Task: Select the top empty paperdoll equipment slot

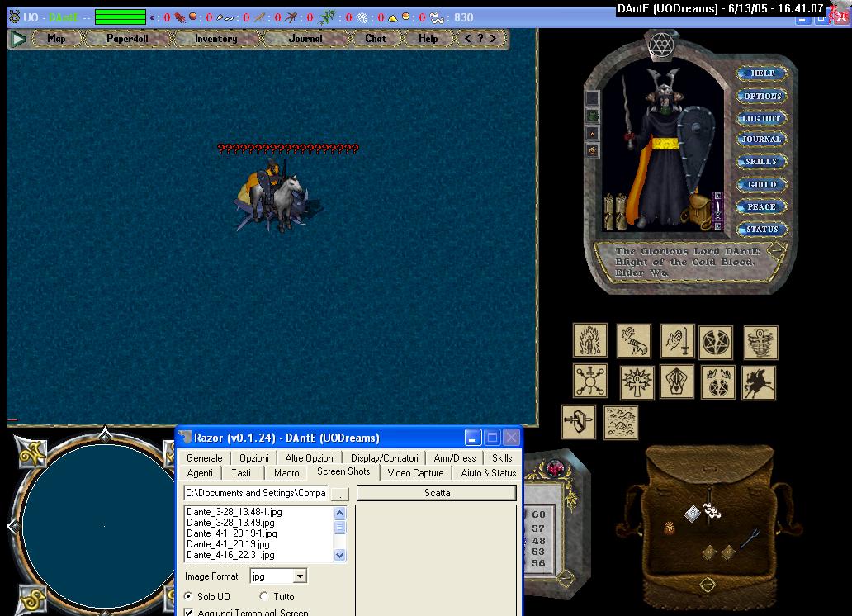Action: 593,98
